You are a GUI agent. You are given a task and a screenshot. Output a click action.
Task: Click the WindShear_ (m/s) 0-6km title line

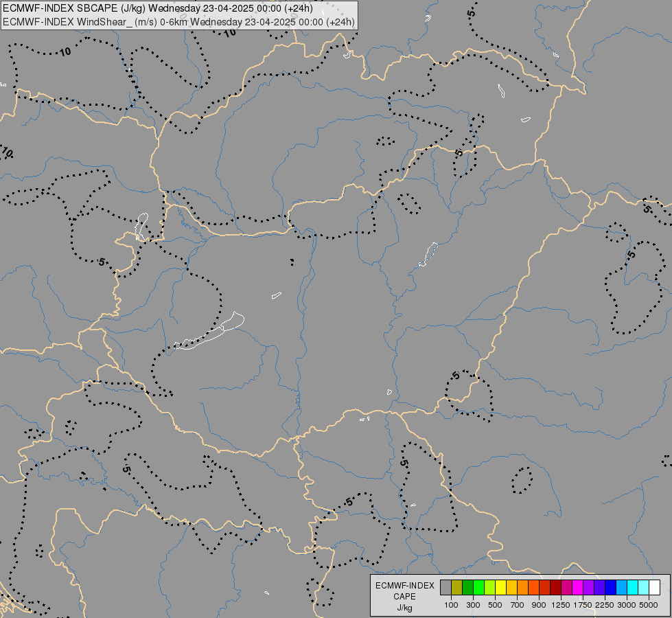click(x=178, y=22)
